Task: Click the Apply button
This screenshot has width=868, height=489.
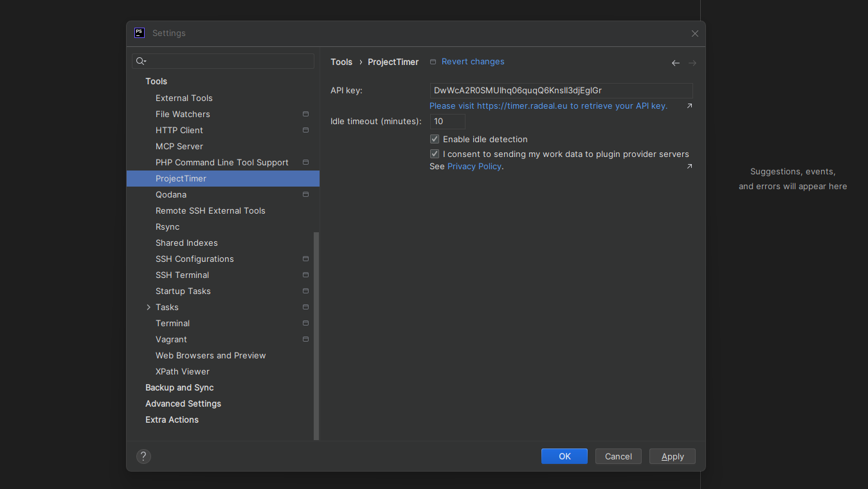Action: click(673, 456)
